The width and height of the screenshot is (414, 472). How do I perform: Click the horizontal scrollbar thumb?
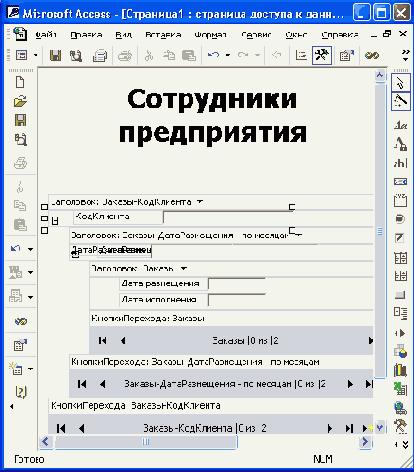146,442
